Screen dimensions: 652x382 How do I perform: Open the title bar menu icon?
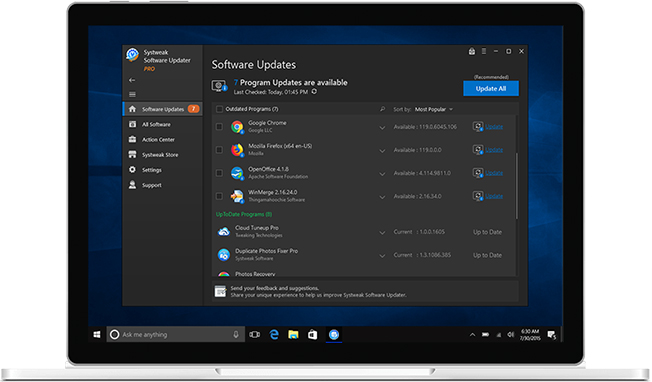[484, 51]
